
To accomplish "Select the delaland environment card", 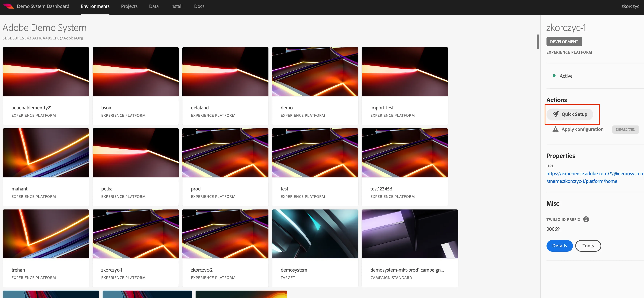I will pos(225,86).
